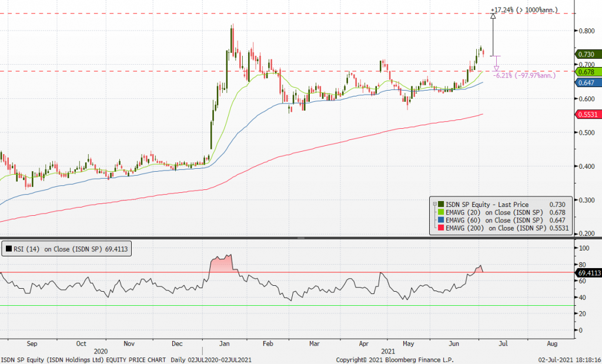Image resolution: width=602 pixels, height=364 pixels.
Task: Click the 0.400 price axis label
Action: 587,166
